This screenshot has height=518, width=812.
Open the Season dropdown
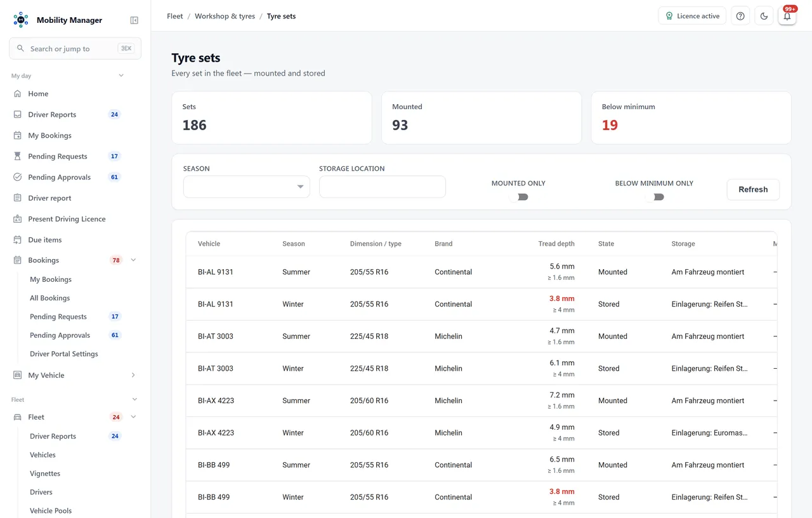(x=247, y=187)
